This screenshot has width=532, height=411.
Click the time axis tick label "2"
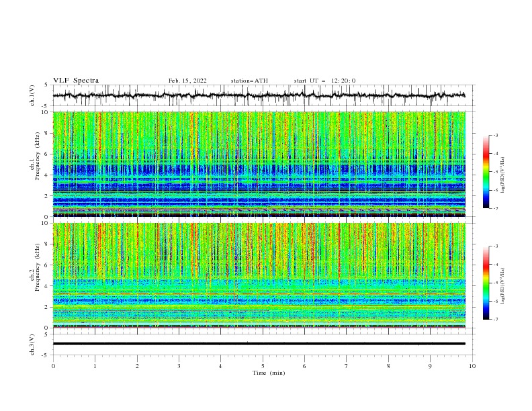(x=137, y=366)
